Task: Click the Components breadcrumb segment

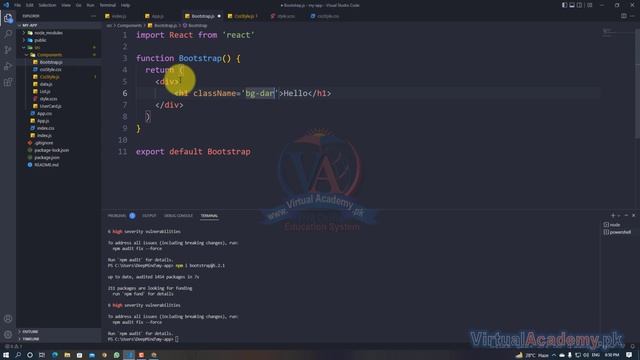Action: (129, 26)
